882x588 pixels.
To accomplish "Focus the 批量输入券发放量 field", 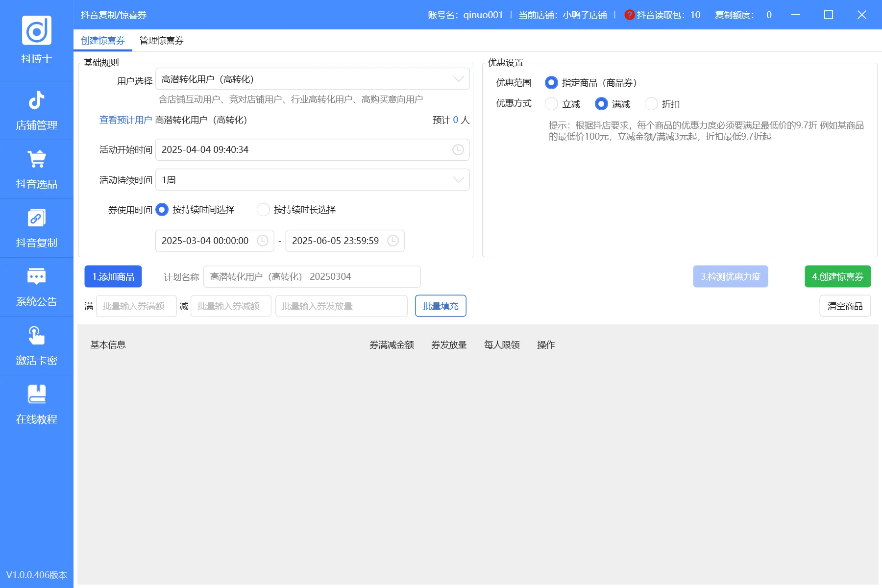I will pyautogui.click(x=341, y=306).
